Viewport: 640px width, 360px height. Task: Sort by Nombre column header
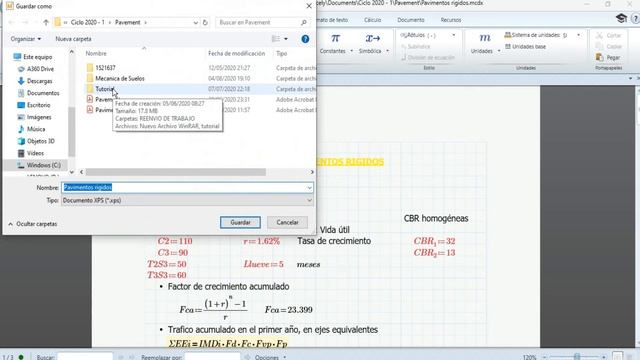[x=96, y=53]
